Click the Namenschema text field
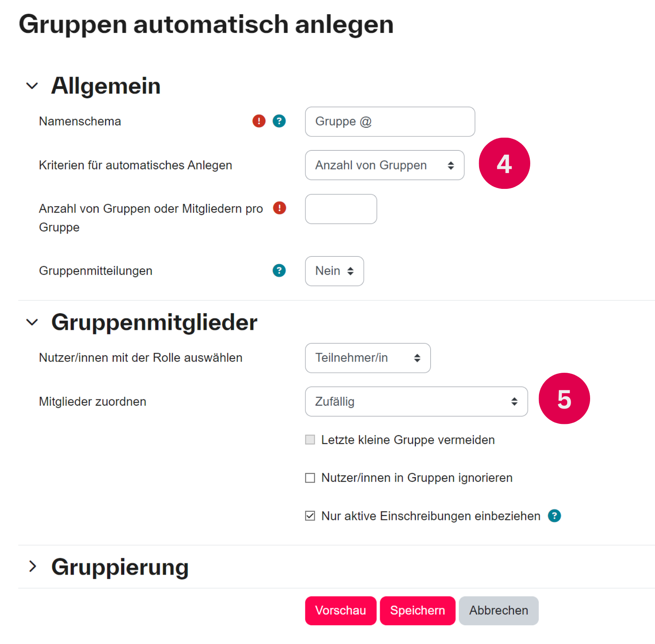Viewport: 655px width, 644px height. point(390,121)
